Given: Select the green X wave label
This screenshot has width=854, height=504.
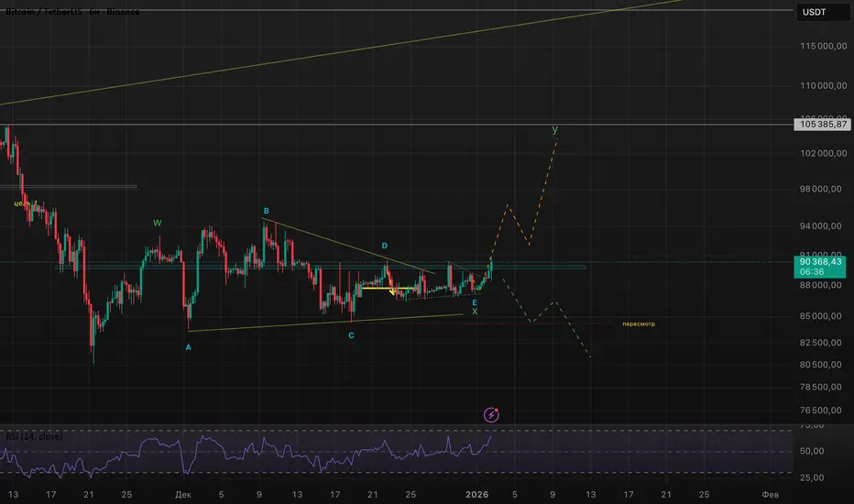Looking at the screenshot, I should pyautogui.click(x=475, y=312).
